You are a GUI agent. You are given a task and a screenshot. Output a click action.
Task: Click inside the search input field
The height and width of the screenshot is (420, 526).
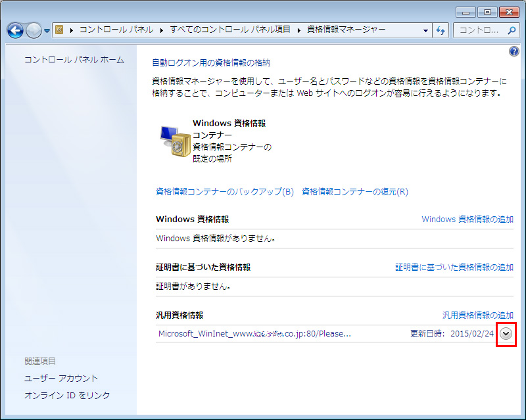[x=480, y=30]
